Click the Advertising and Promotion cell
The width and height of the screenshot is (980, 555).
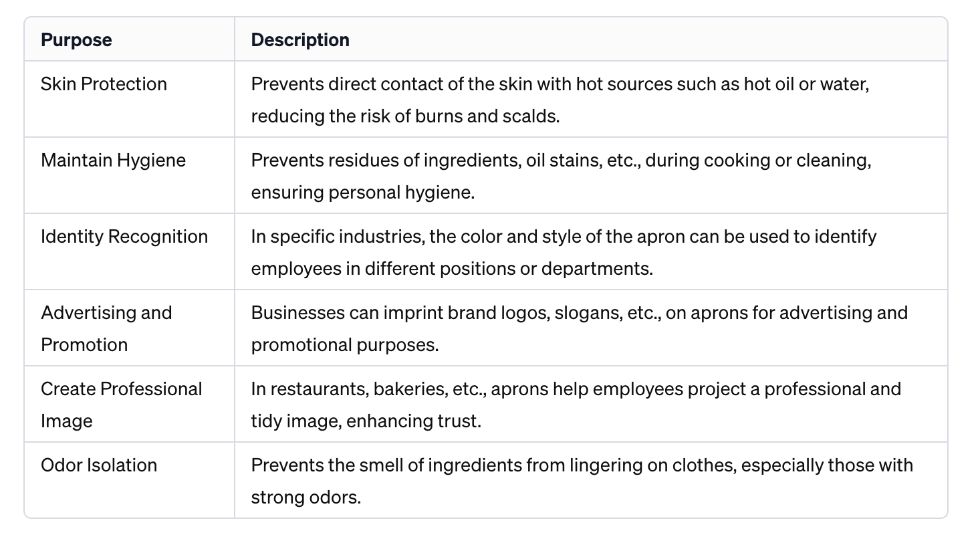(106, 328)
